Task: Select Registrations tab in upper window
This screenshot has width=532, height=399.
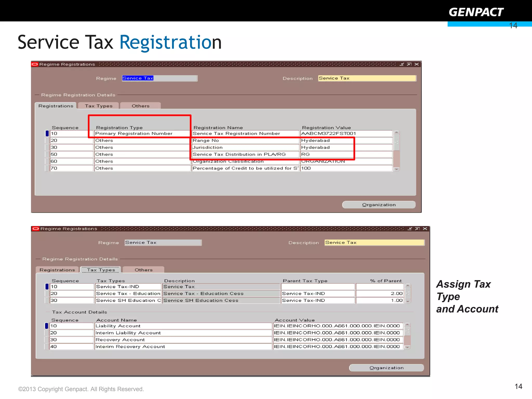Action: (56, 106)
